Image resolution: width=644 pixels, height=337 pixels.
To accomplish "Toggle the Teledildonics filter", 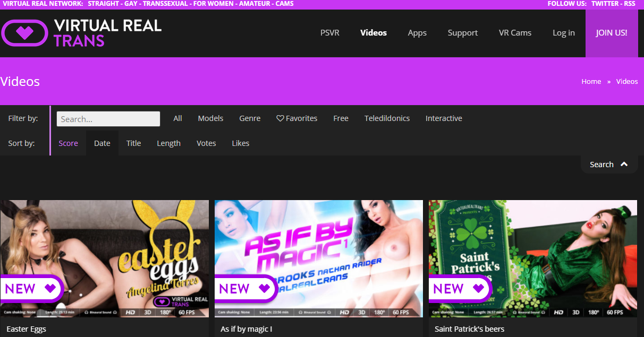I will [x=387, y=118].
